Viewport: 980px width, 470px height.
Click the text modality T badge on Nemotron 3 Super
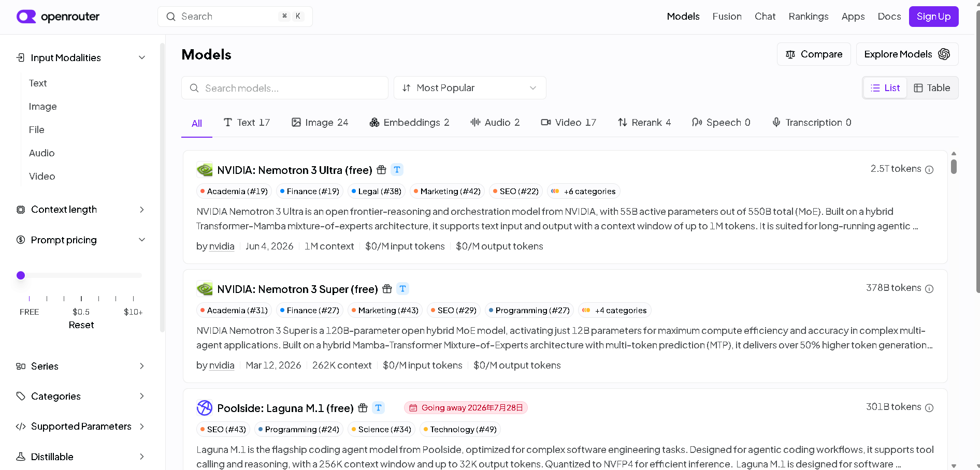pyautogui.click(x=402, y=289)
